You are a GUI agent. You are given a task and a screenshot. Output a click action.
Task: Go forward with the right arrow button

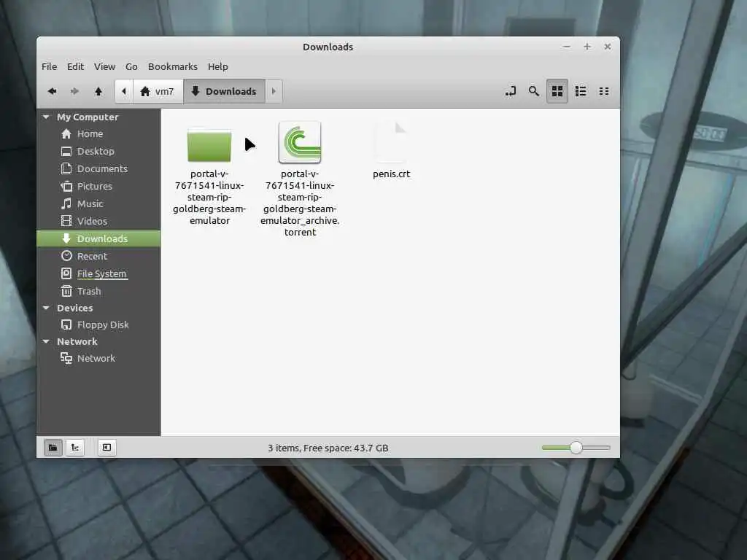pyautogui.click(x=75, y=91)
